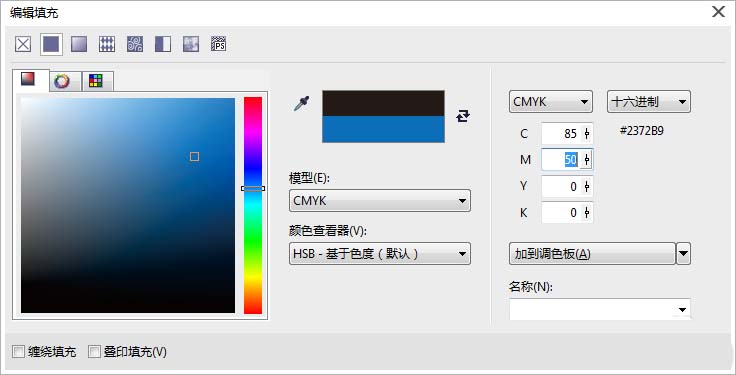Open the Y value slider popup
736x375 pixels.
[587, 187]
